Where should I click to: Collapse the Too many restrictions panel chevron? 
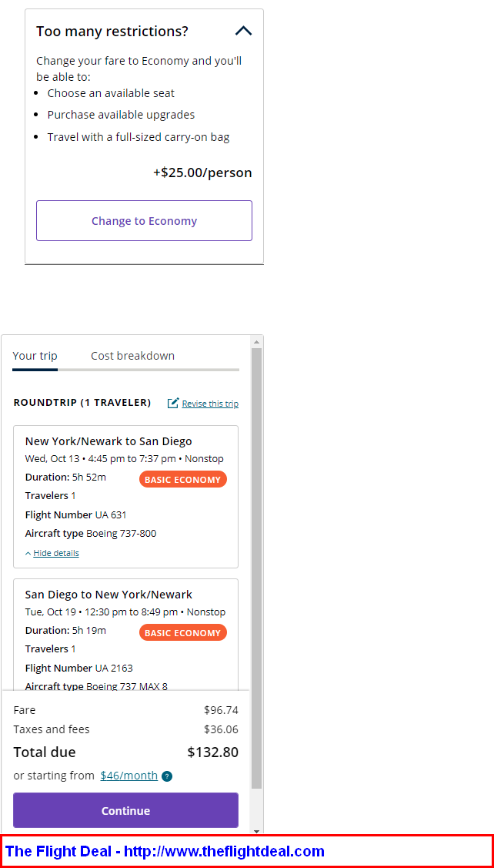[243, 31]
